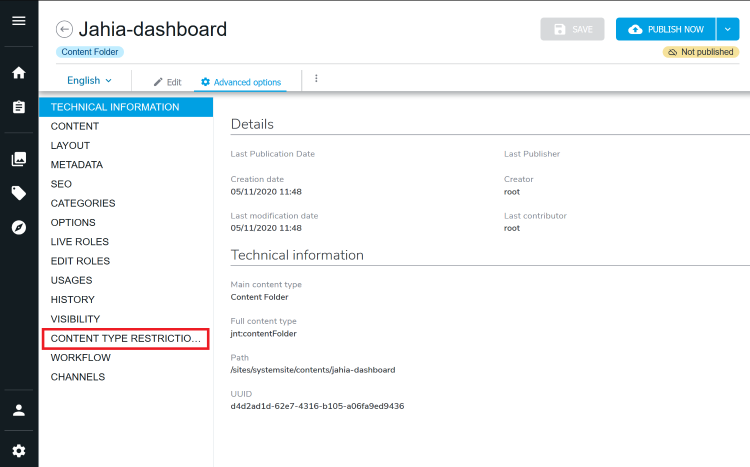Click the Not published cloud icon

[673, 52]
